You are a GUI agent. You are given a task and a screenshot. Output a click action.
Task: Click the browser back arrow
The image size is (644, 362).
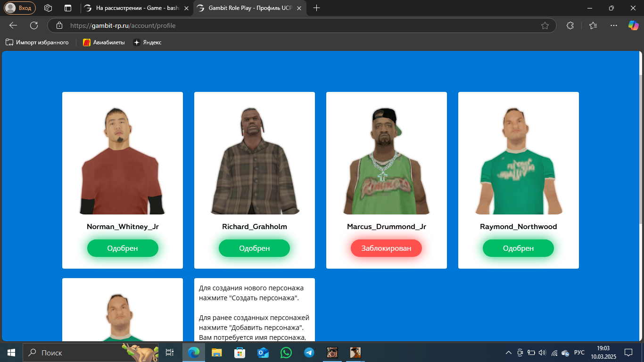point(13,25)
